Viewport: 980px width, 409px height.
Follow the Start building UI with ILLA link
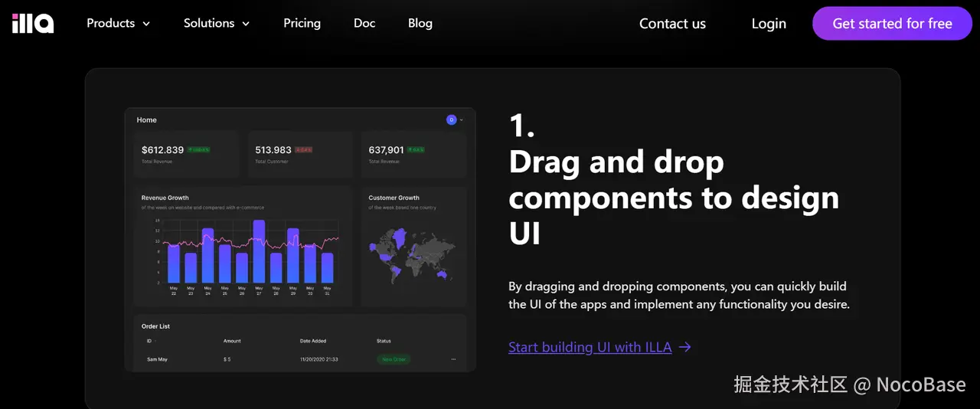(x=599, y=347)
